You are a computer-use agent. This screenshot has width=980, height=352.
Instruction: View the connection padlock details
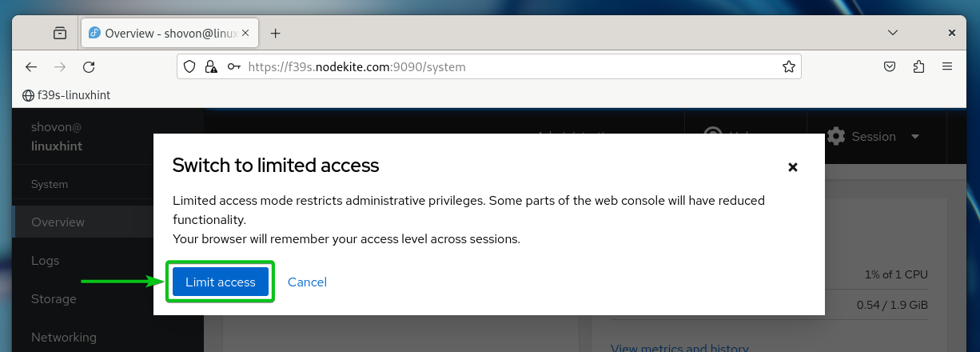[x=210, y=67]
